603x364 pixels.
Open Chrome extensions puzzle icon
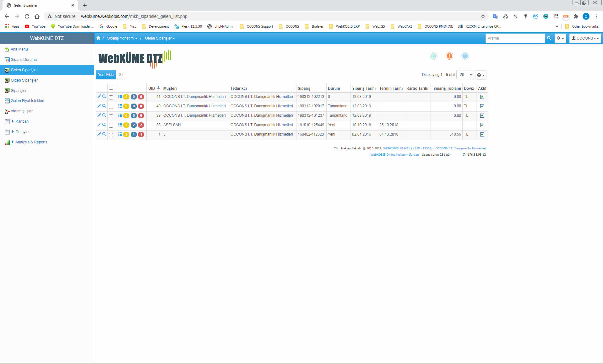(576, 16)
